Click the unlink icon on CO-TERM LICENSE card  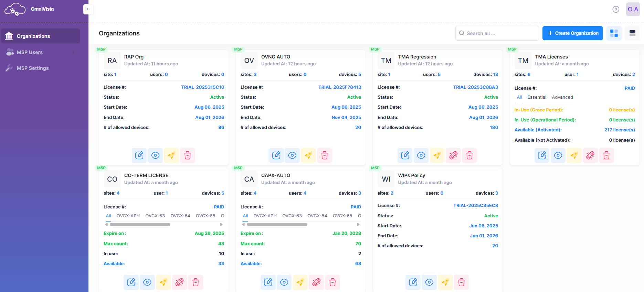pos(179,282)
